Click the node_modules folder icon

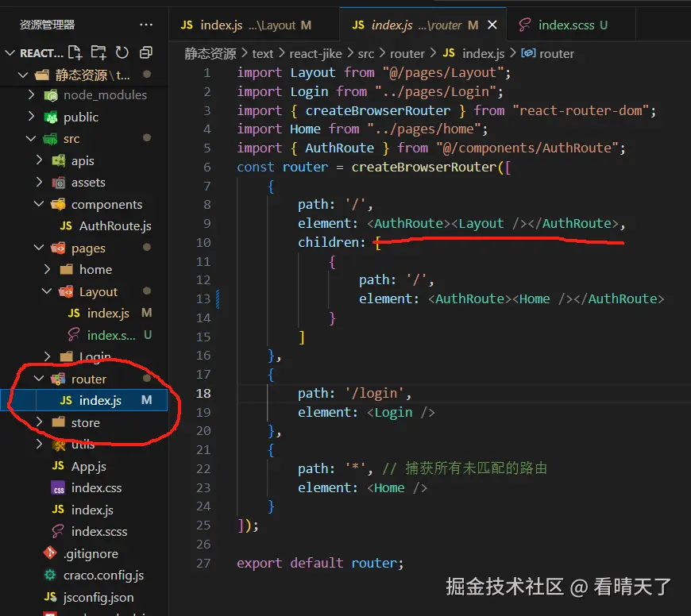tap(51, 95)
